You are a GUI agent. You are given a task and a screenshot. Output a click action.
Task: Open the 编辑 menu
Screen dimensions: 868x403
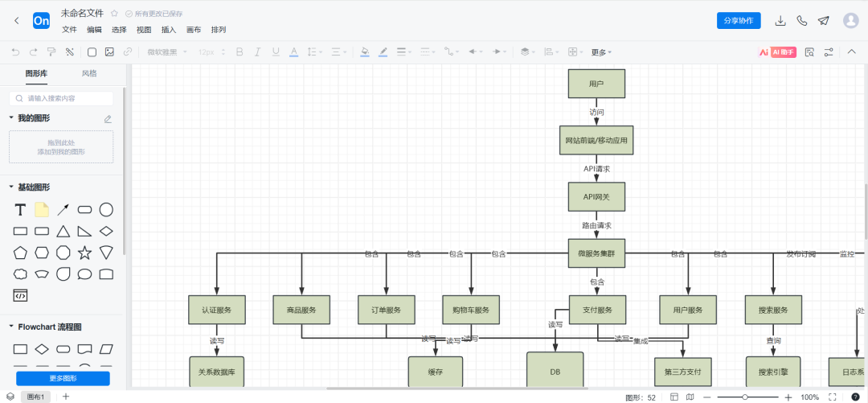94,30
